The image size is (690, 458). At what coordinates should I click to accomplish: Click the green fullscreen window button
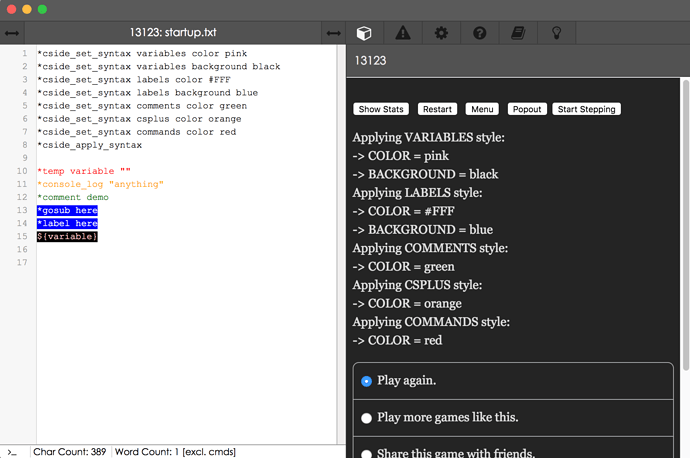[42, 9]
